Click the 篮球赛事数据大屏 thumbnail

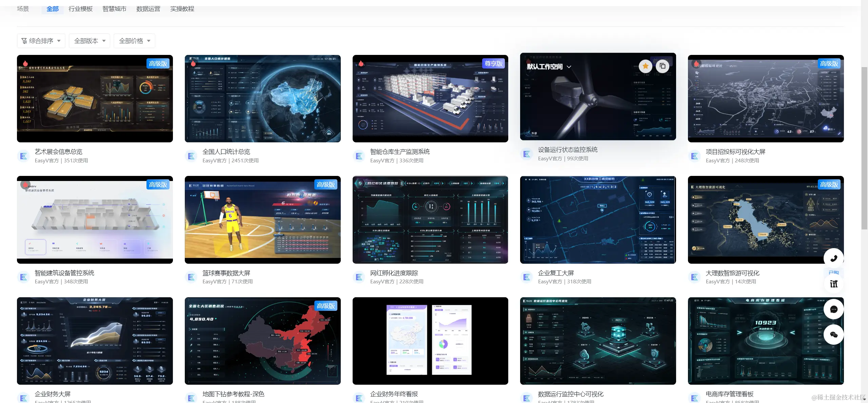262,220
